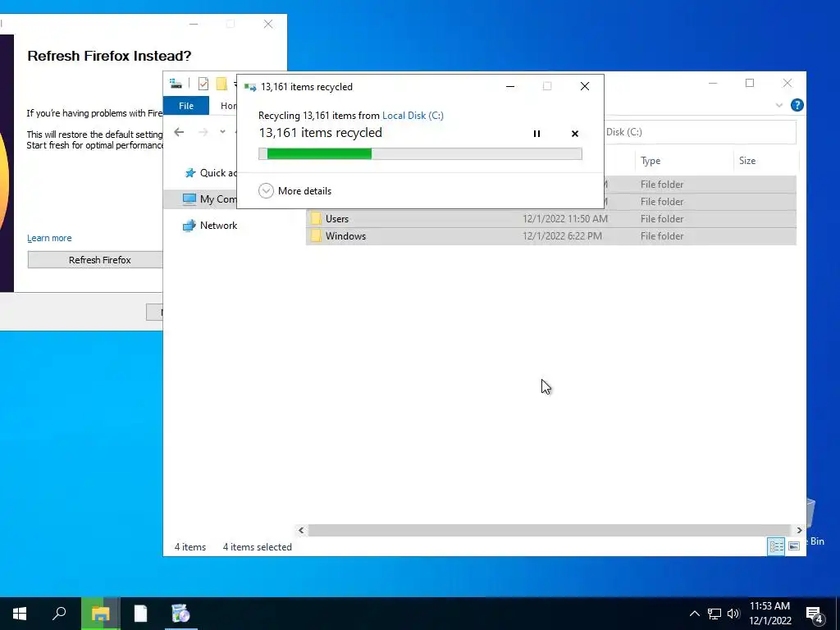
Task: Expand More details in recycle dialog
Action: pyautogui.click(x=295, y=190)
